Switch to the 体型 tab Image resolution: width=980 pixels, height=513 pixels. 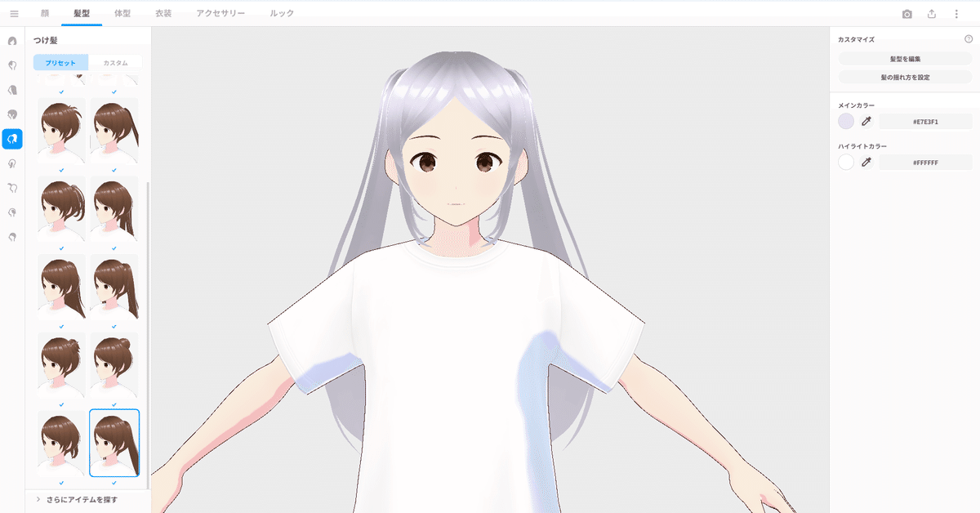[x=122, y=14]
